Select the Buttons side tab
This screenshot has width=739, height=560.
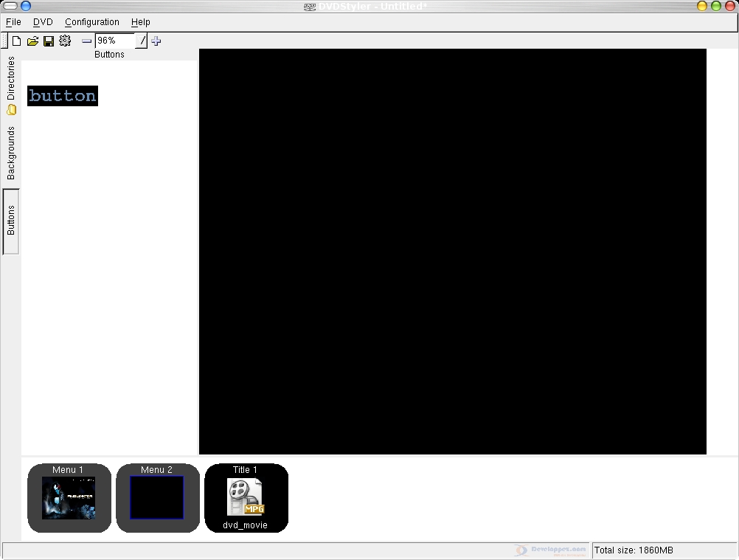point(11,221)
